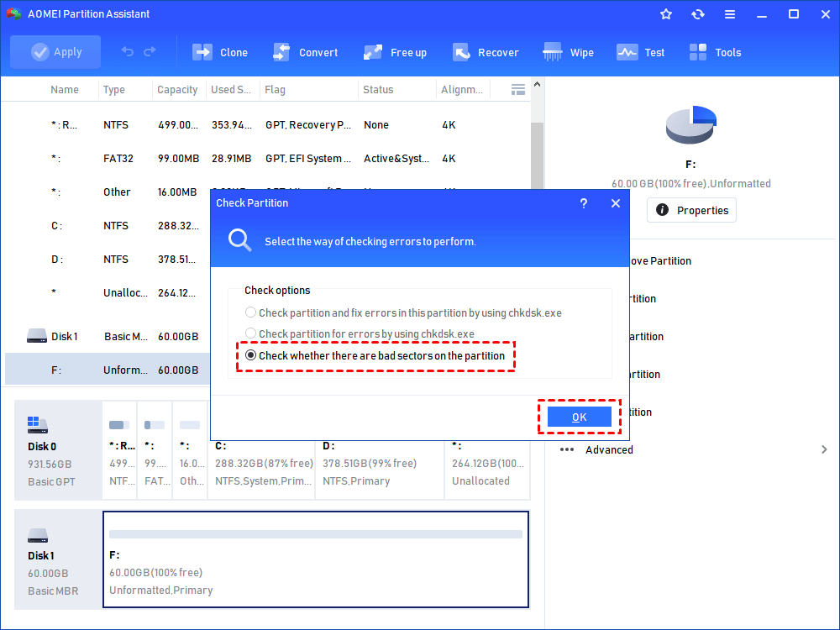The width and height of the screenshot is (840, 630).
Task: Select the Unallocated 264.12 row in list
Action: tap(108, 292)
